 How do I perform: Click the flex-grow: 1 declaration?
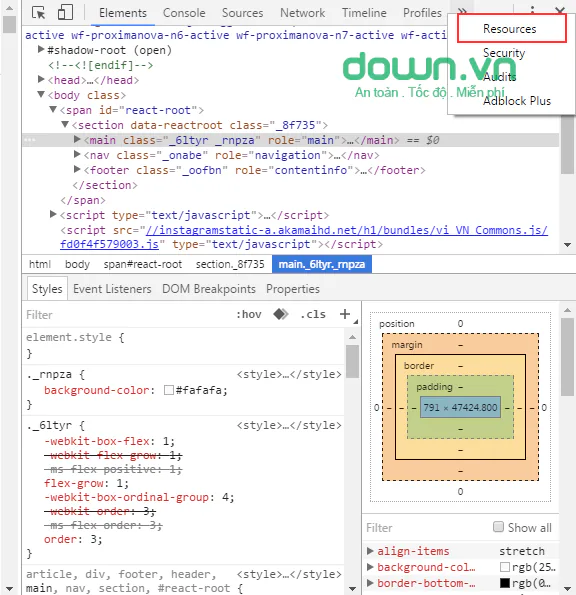86,483
